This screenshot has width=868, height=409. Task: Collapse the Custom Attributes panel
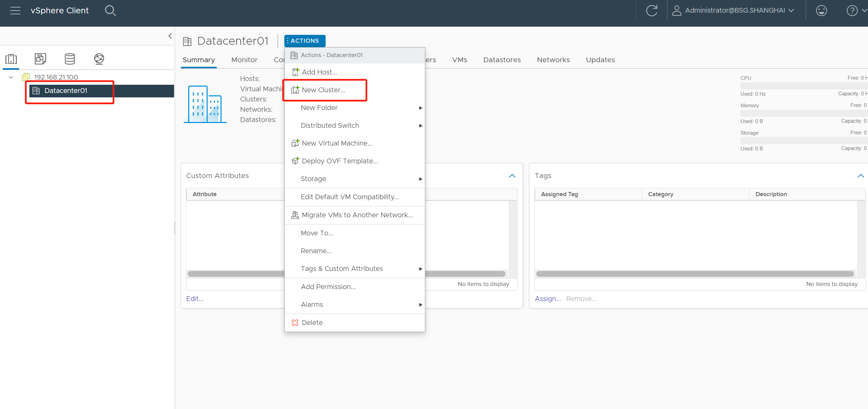point(512,176)
